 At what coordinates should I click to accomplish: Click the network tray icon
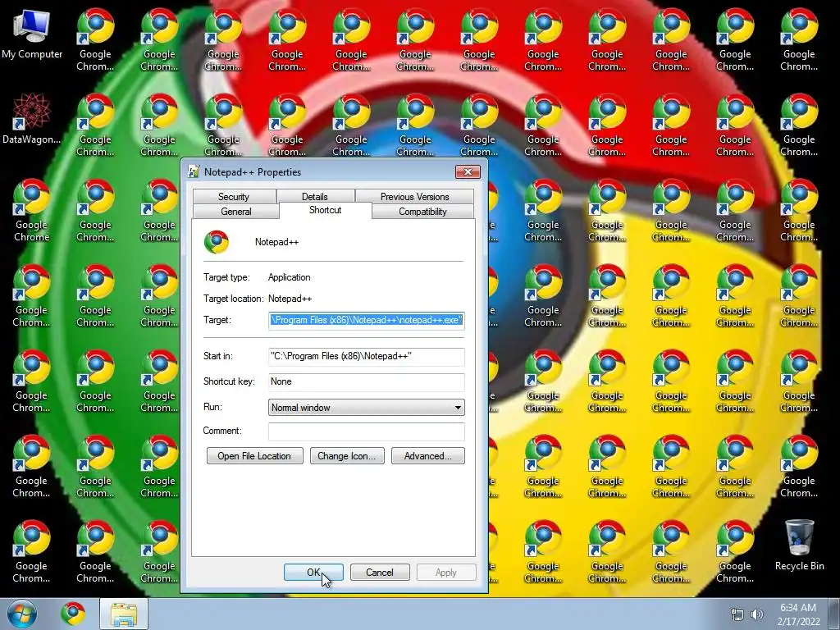point(737,614)
